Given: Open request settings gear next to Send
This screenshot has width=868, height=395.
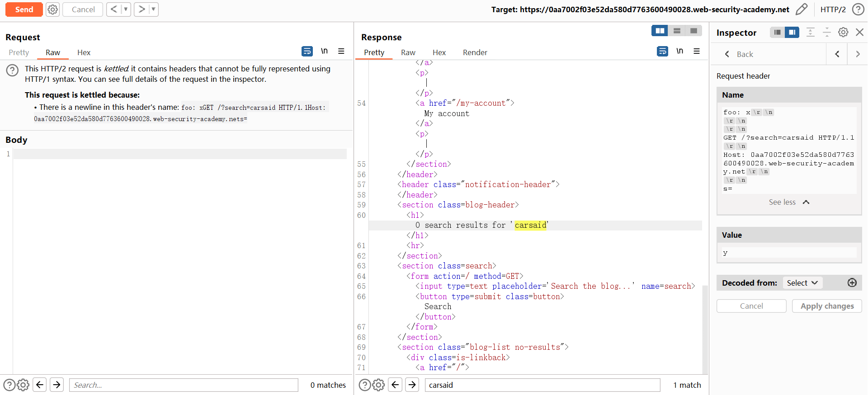Looking at the screenshot, I should point(53,9).
